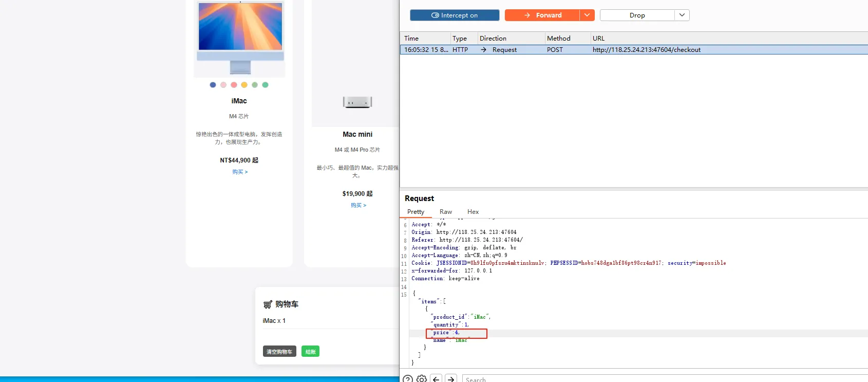Expand the Drop dropdown arrow

[682, 15]
